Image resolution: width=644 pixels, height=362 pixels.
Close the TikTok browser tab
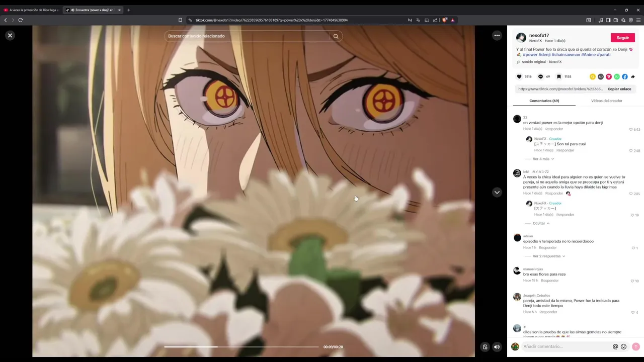pos(119,10)
